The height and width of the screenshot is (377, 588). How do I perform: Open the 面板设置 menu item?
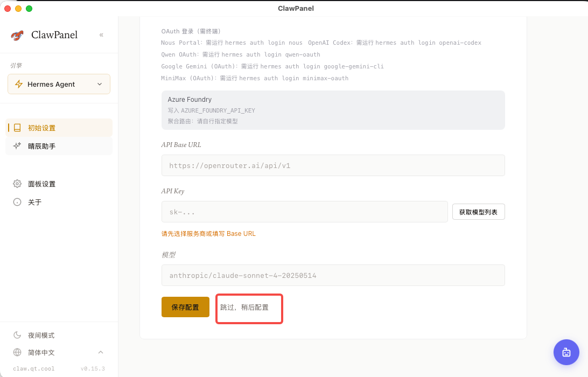[x=59, y=184]
